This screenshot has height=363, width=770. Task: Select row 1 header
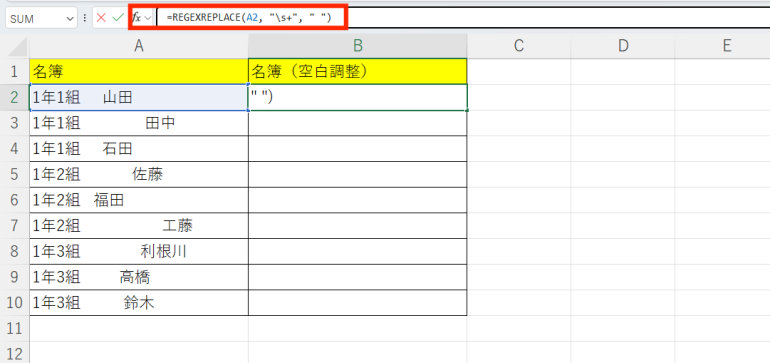point(15,71)
